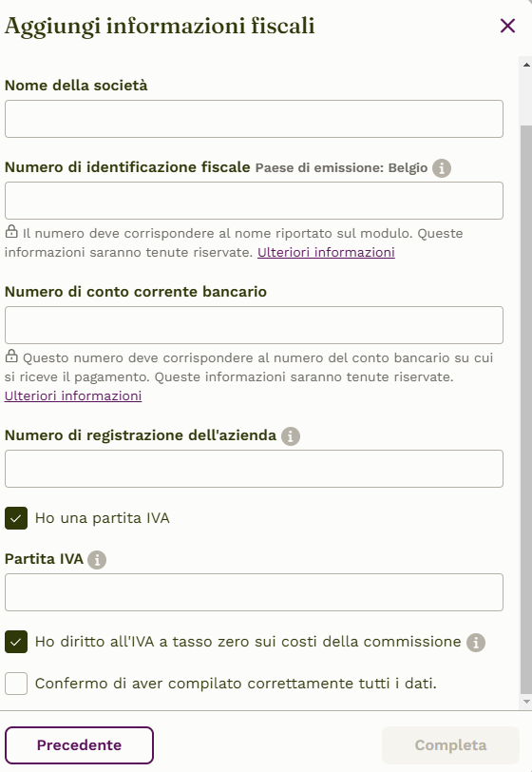Click the info icon next to Partita IVA
Viewport: 532px width, 772px height.
tap(97, 560)
